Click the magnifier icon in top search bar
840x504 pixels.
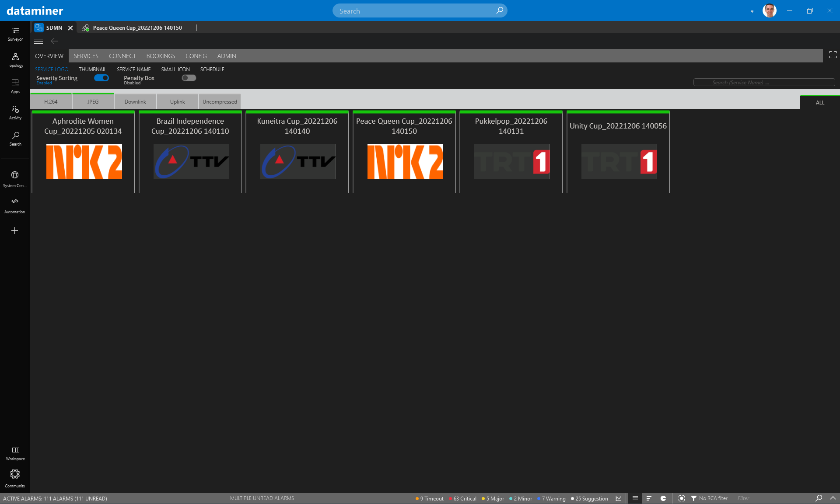point(500,10)
